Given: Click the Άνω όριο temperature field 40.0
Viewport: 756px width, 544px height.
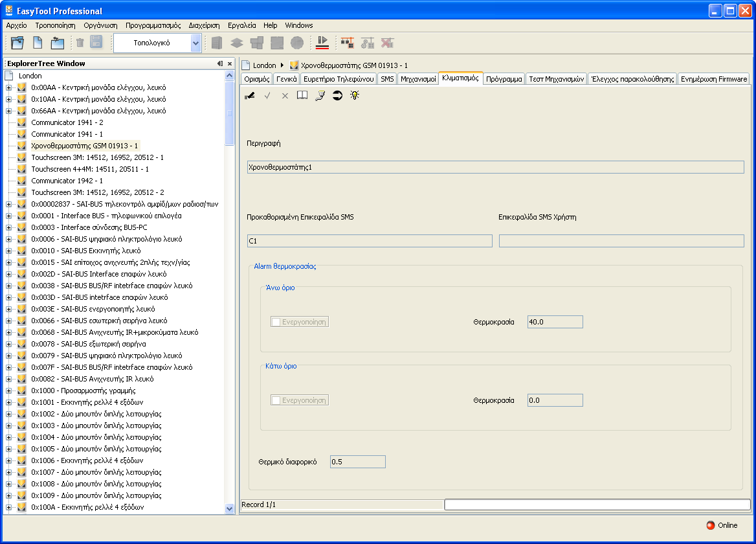Looking at the screenshot, I should coord(555,322).
